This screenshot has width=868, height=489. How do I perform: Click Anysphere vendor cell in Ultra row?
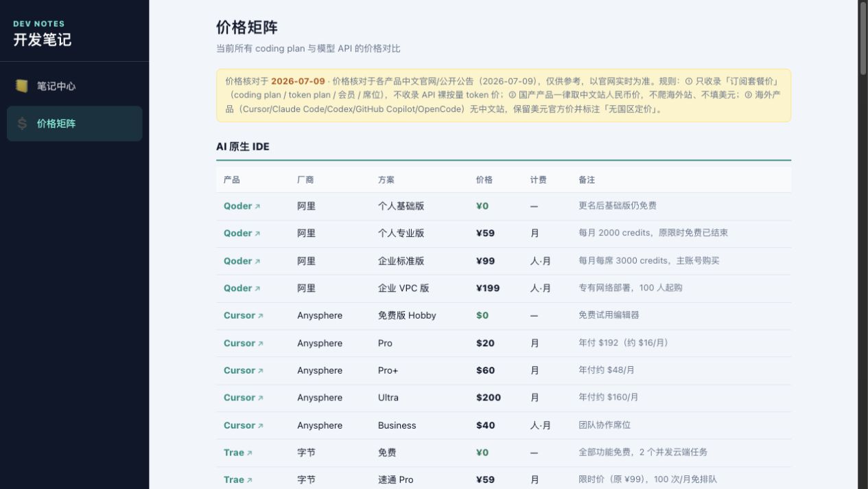(x=320, y=397)
